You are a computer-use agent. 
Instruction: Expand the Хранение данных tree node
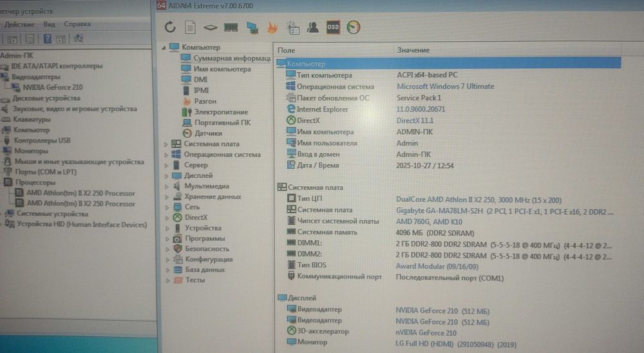167,197
